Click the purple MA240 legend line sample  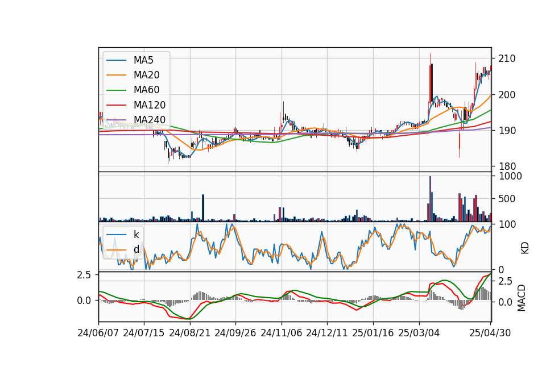pos(116,120)
